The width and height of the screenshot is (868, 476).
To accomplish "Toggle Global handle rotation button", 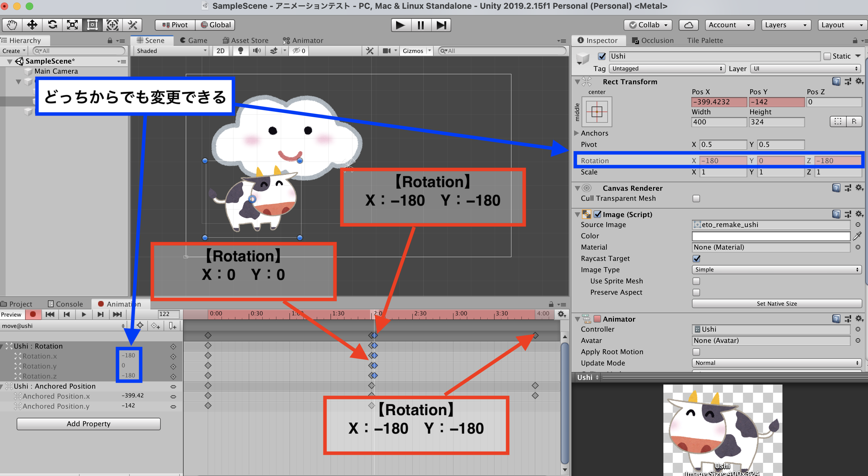I will pyautogui.click(x=215, y=25).
